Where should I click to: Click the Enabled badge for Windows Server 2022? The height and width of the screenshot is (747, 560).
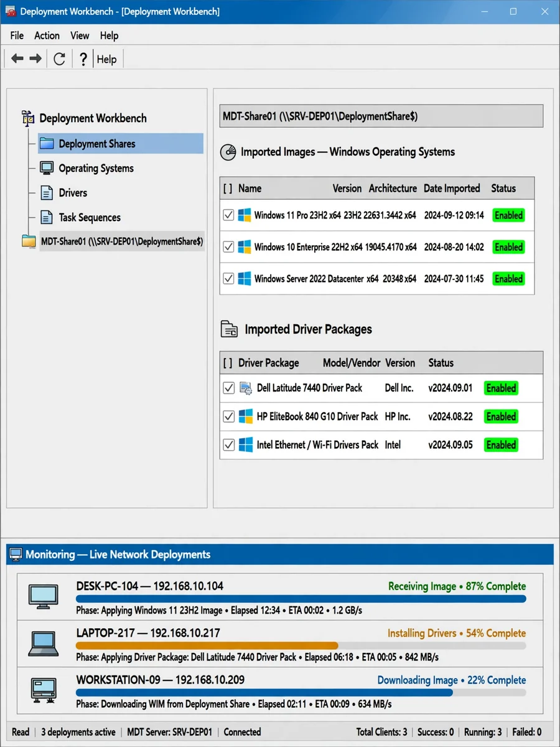508,279
